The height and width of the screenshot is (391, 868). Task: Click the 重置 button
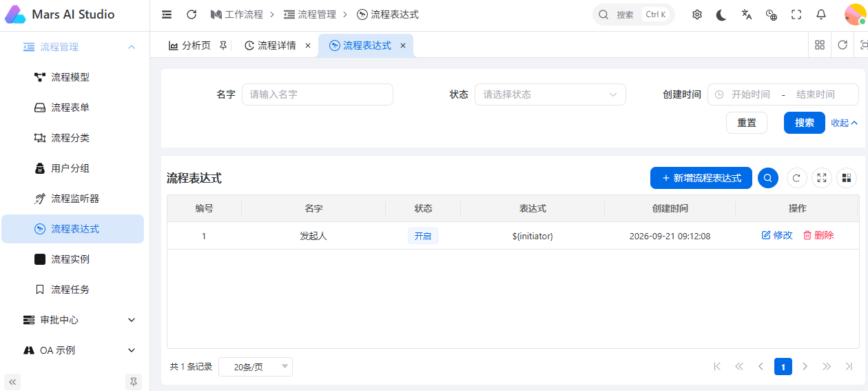747,123
